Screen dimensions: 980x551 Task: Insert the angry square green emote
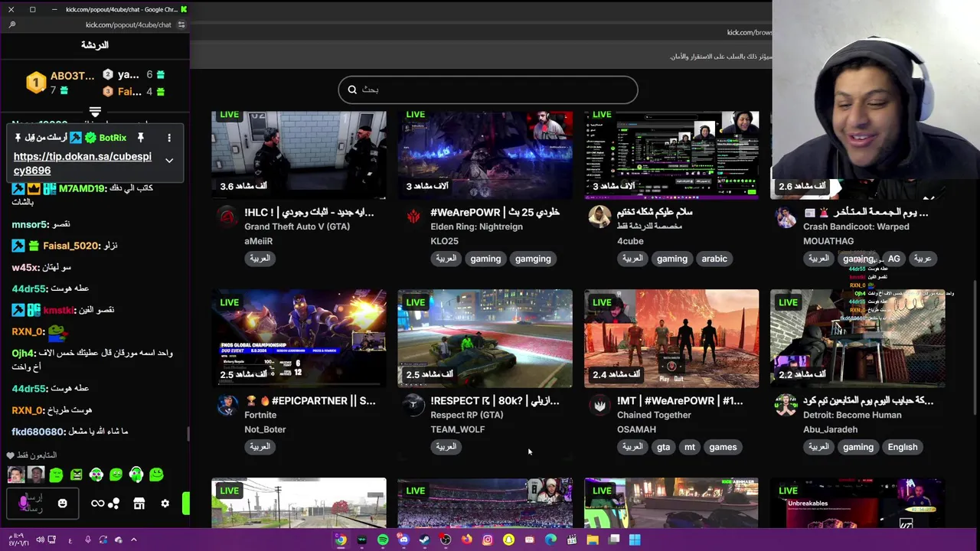coord(77,475)
